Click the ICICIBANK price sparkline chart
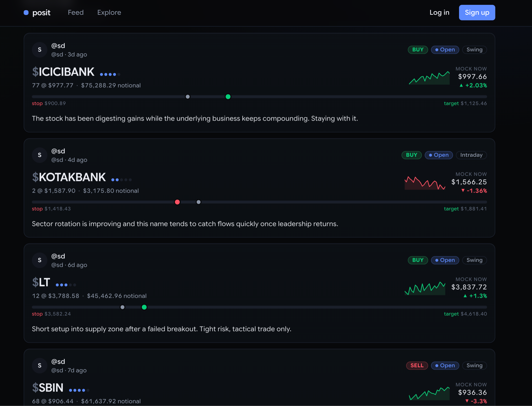This screenshot has height=406, width=532. [x=429, y=78]
